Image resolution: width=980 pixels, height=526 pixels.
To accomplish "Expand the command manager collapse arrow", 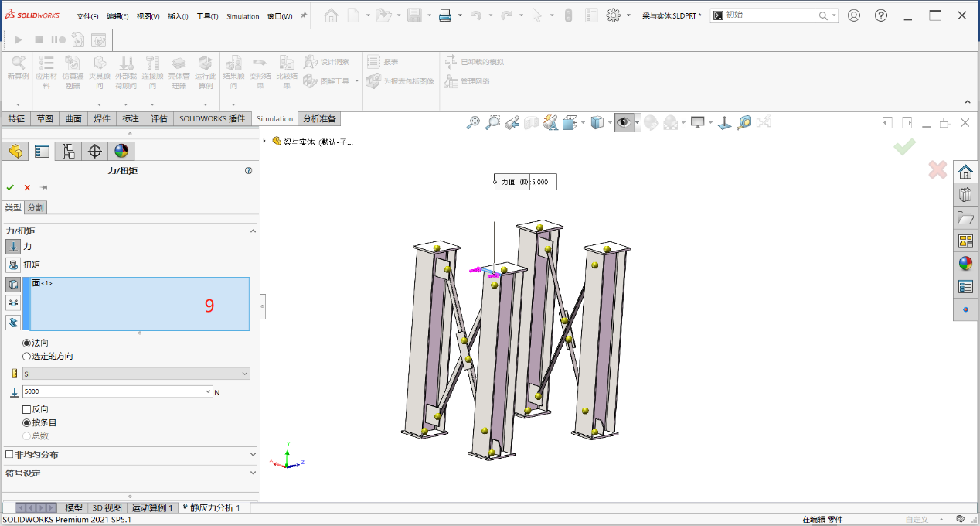I will 967,102.
